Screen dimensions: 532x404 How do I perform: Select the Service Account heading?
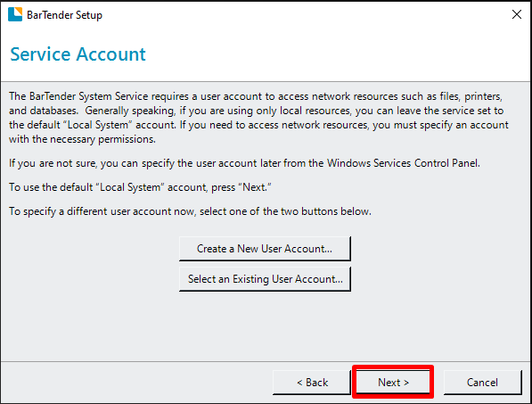point(78,54)
